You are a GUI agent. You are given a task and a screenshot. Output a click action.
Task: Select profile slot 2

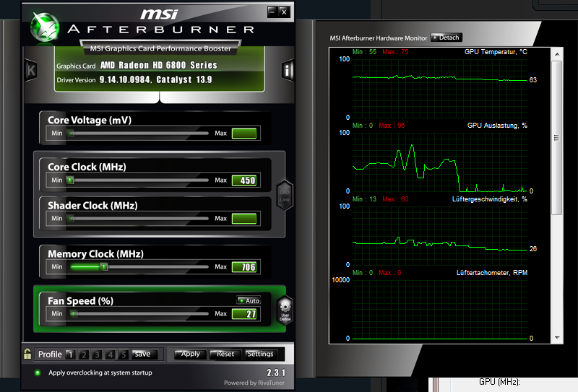click(x=84, y=354)
